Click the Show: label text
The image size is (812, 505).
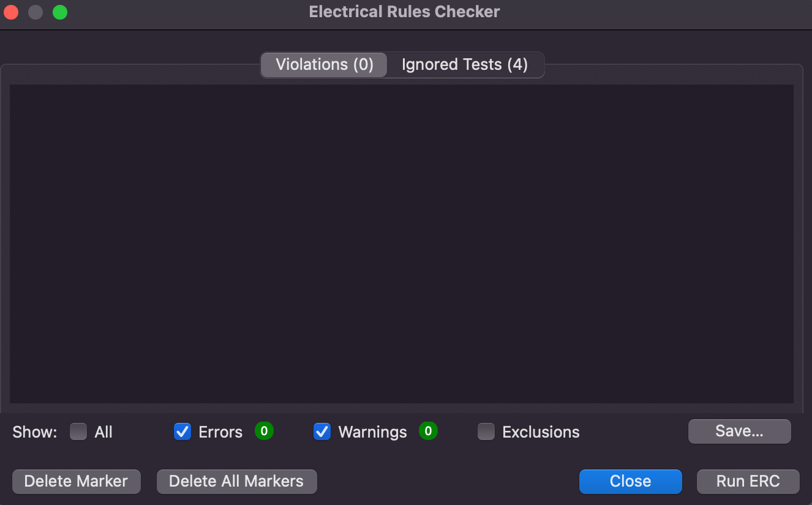click(x=34, y=432)
